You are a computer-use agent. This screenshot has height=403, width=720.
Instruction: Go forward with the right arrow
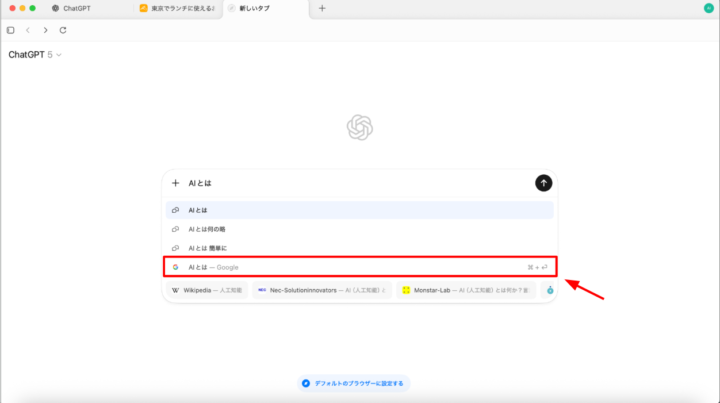[x=45, y=30]
